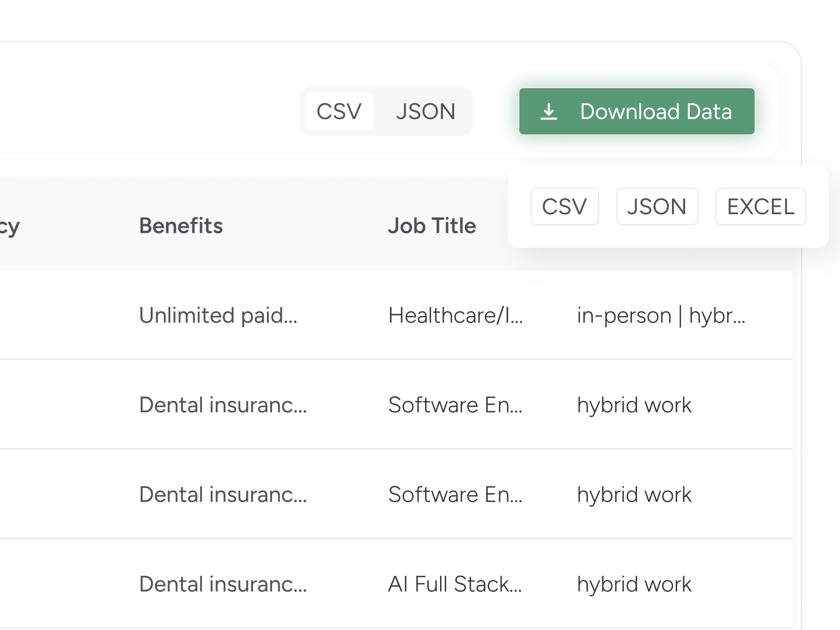
Task: Switch format toggle to JSON
Action: pos(425,112)
